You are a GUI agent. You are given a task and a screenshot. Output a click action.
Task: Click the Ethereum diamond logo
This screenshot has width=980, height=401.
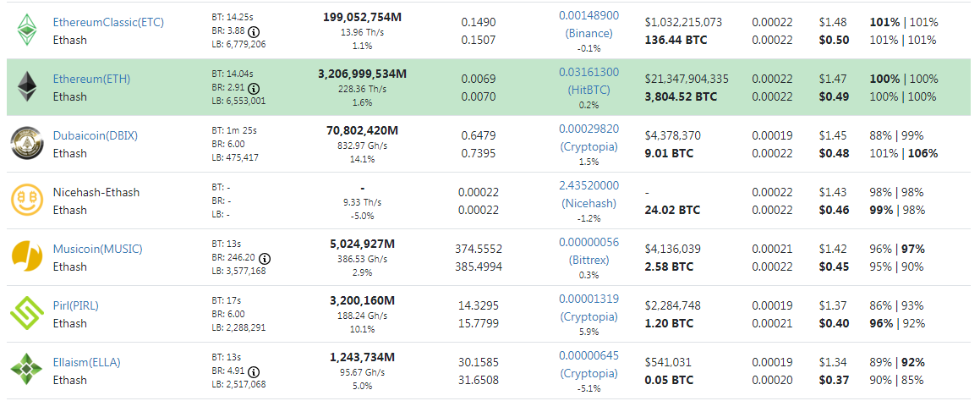point(27,87)
